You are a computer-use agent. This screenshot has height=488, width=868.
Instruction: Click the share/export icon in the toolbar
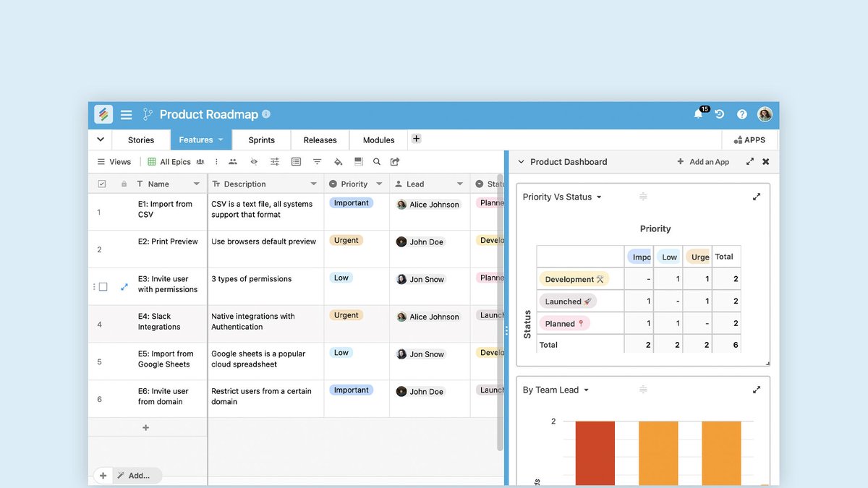[x=394, y=161]
